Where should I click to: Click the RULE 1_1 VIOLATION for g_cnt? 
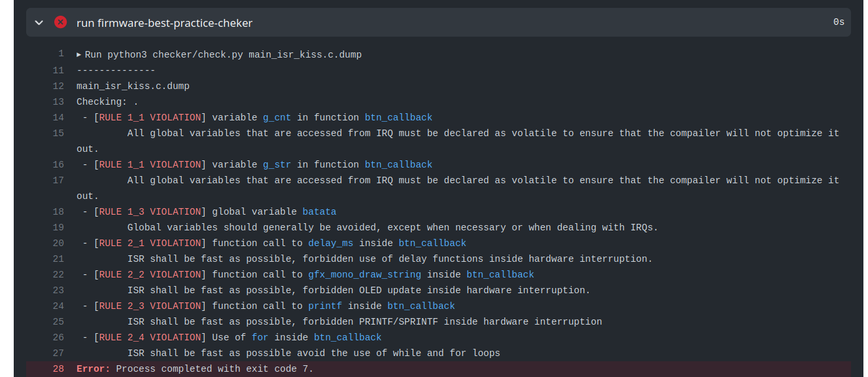click(x=150, y=117)
